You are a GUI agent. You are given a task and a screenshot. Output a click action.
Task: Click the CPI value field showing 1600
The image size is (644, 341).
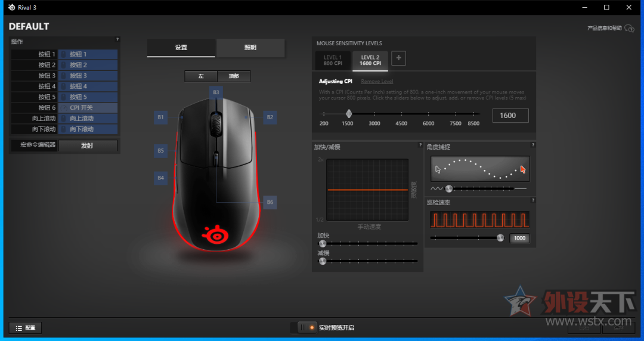click(510, 116)
